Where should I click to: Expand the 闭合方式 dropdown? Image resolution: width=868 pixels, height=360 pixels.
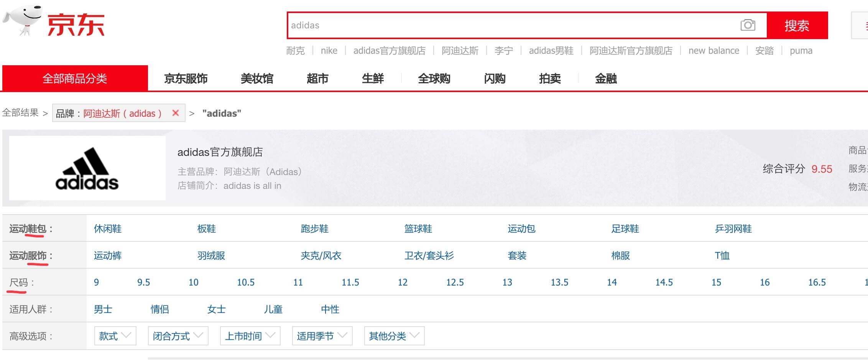coord(178,336)
